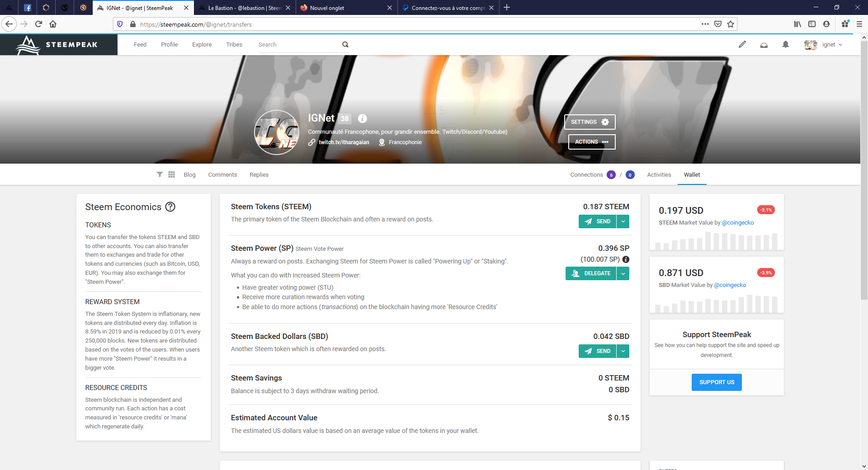This screenshot has width=868, height=470.
Task: Click the pencil compose post icon
Action: pos(742,44)
